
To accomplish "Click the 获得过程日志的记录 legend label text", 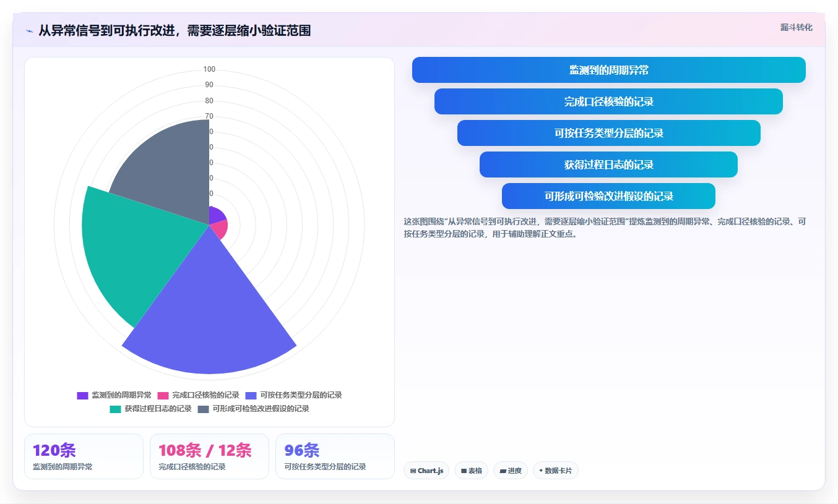I will [x=158, y=409].
